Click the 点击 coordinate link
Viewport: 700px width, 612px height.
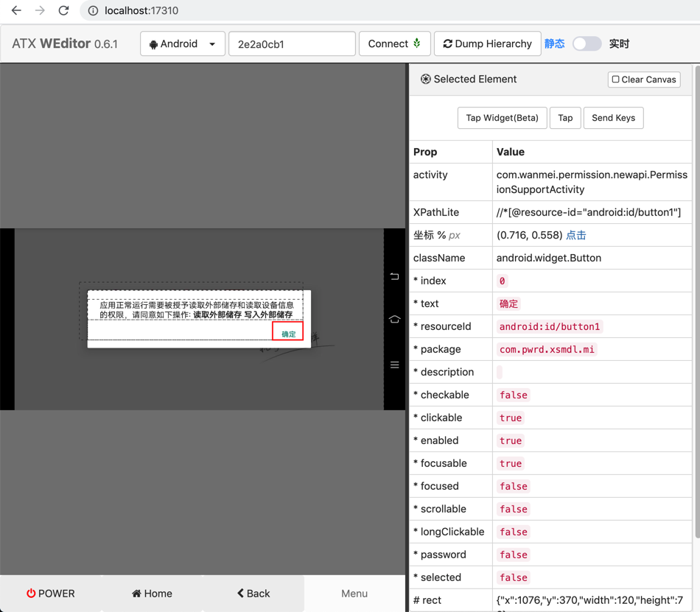point(576,235)
